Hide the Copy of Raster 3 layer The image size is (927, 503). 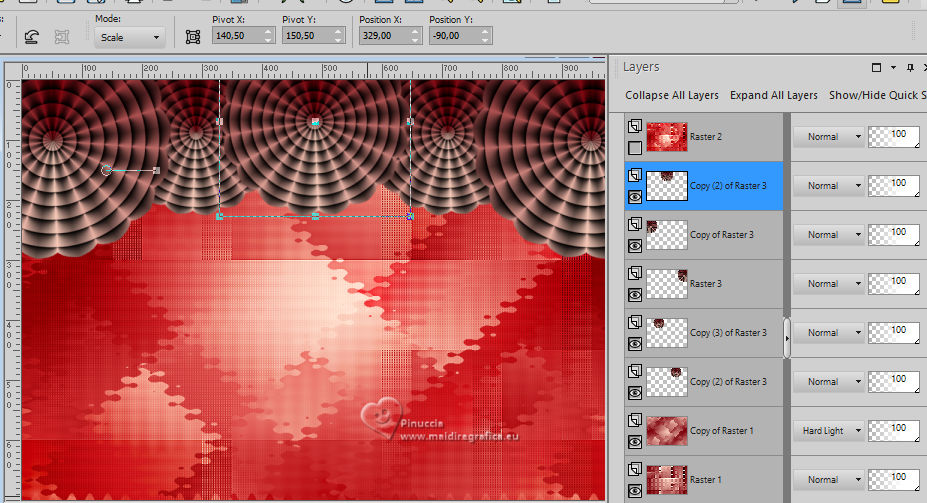pyautogui.click(x=635, y=246)
